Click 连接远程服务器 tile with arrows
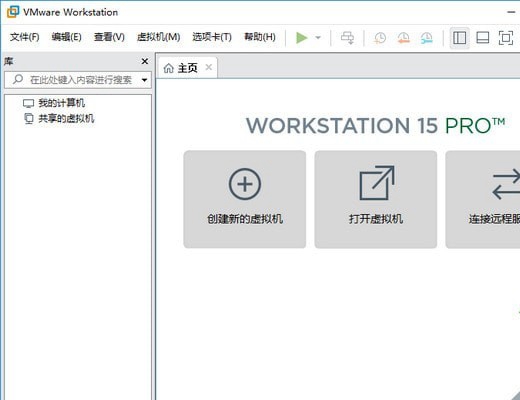Screen dimensions: 520x400 (483, 199)
